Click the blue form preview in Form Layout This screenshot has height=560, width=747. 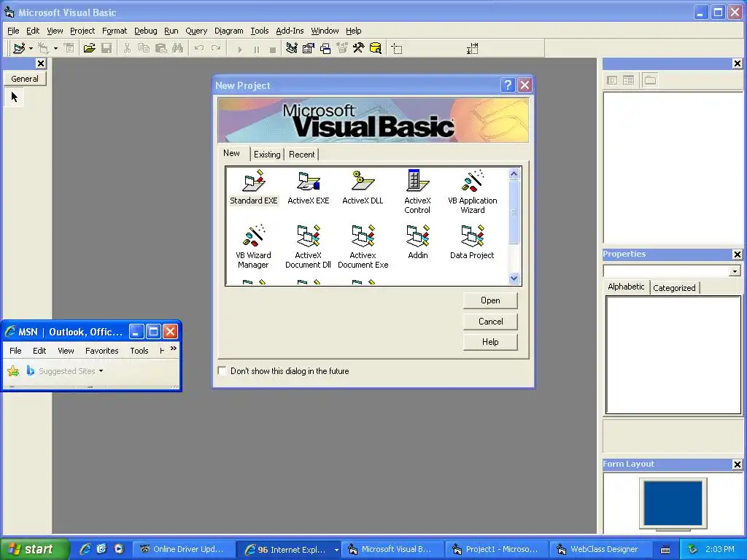[x=673, y=503]
